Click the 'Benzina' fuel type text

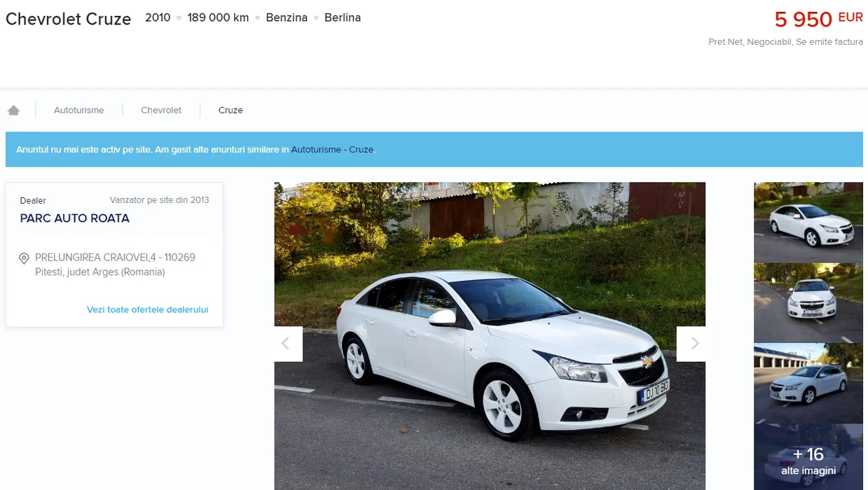(x=287, y=17)
